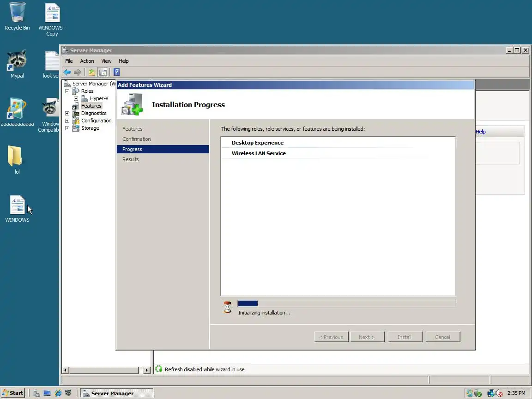This screenshot has height=399, width=532.
Task: Click the first system tray icon left of the green check icon
Action: tap(470, 393)
